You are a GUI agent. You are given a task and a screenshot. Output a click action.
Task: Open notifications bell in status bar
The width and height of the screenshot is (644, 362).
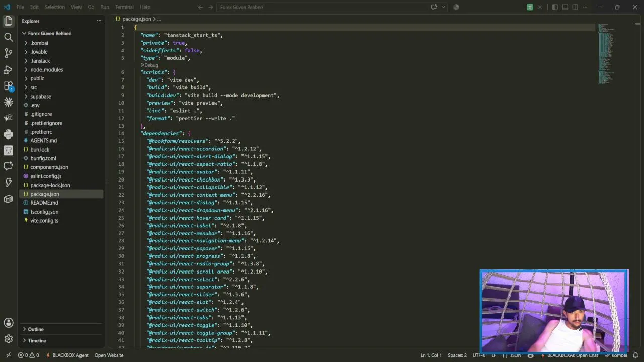click(636, 355)
